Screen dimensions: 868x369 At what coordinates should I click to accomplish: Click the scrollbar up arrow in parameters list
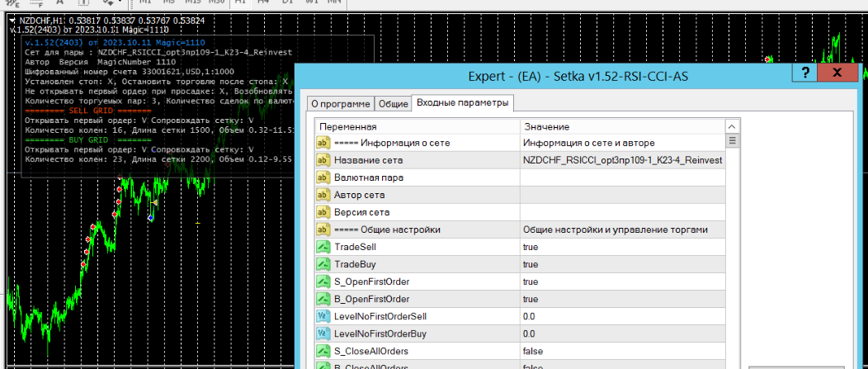(733, 127)
